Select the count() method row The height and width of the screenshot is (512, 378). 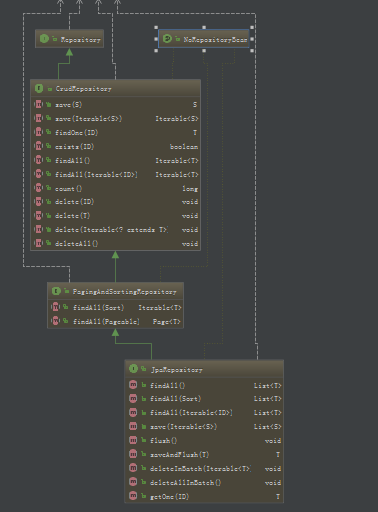[115, 188]
